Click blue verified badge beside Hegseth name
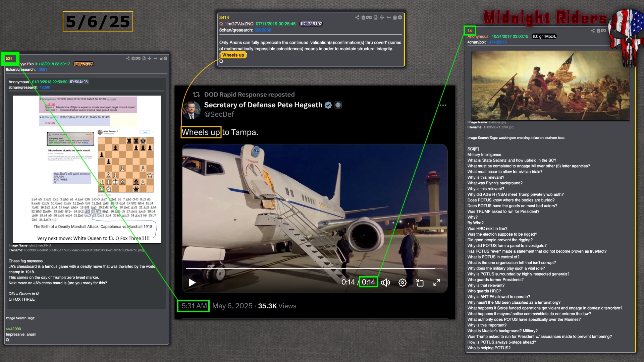Image resolution: width=644 pixels, height=362 pixels. click(x=328, y=105)
